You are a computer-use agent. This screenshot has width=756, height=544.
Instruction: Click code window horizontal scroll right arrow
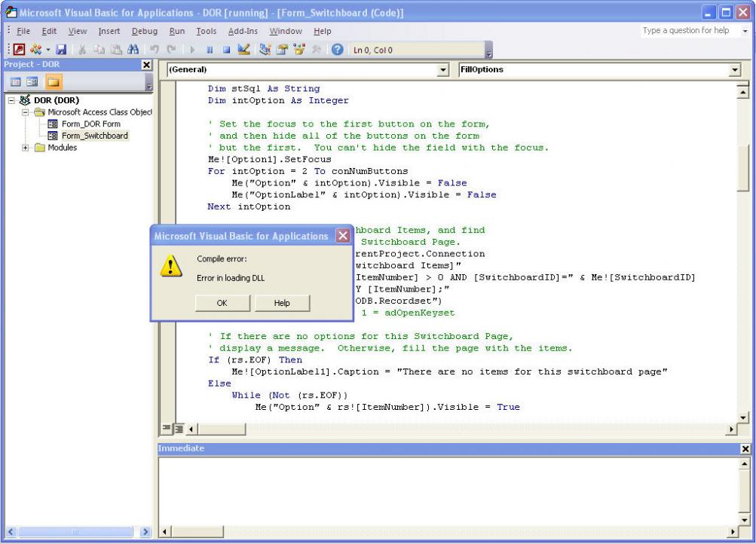pos(732,429)
